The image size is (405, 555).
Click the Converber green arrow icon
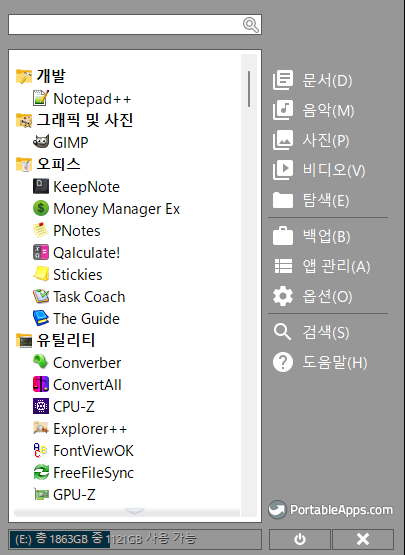(41, 362)
